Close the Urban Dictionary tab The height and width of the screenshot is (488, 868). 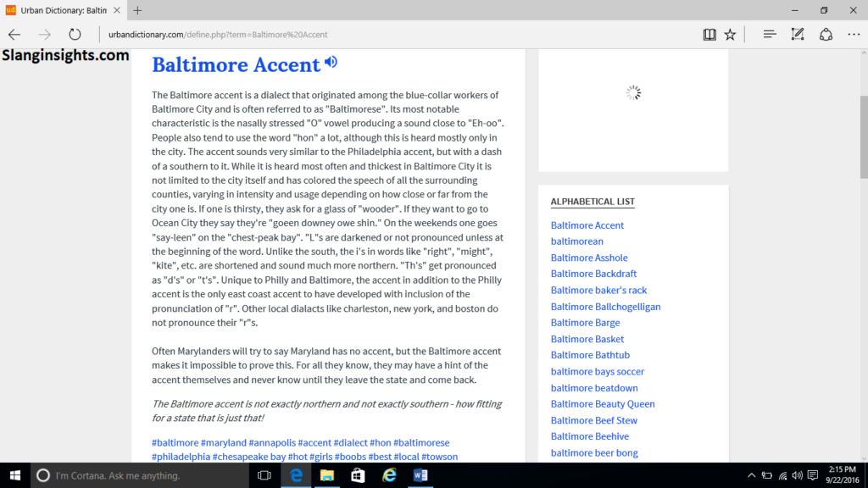pos(117,10)
